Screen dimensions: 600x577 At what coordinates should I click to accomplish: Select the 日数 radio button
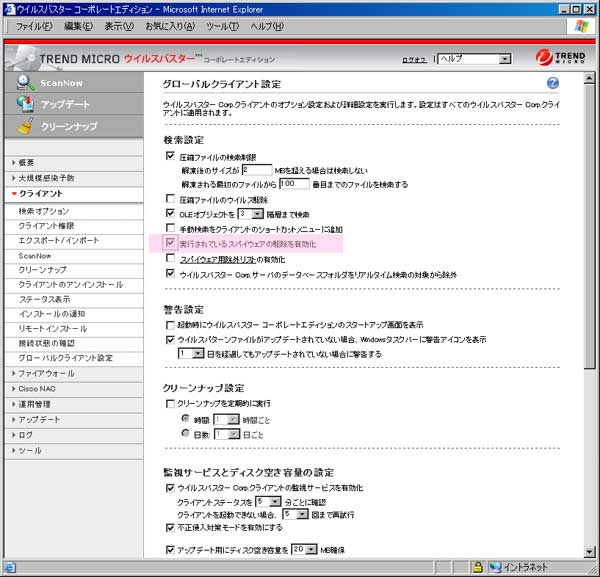pyautogui.click(x=186, y=433)
